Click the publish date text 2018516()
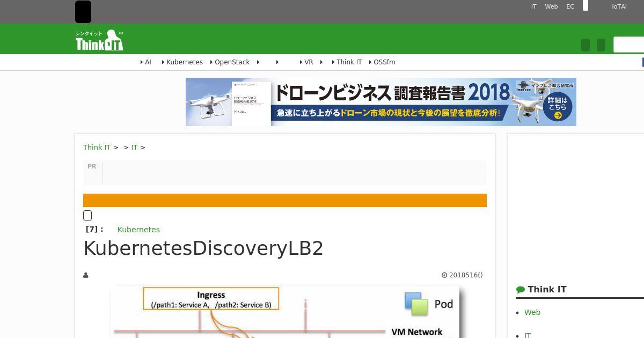The width and height of the screenshot is (644, 338). (466, 275)
